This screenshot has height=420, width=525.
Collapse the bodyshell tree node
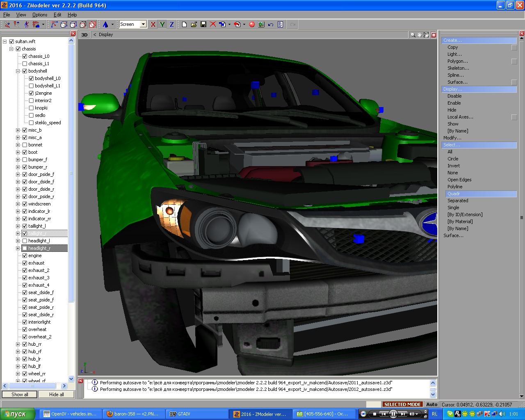coord(18,71)
